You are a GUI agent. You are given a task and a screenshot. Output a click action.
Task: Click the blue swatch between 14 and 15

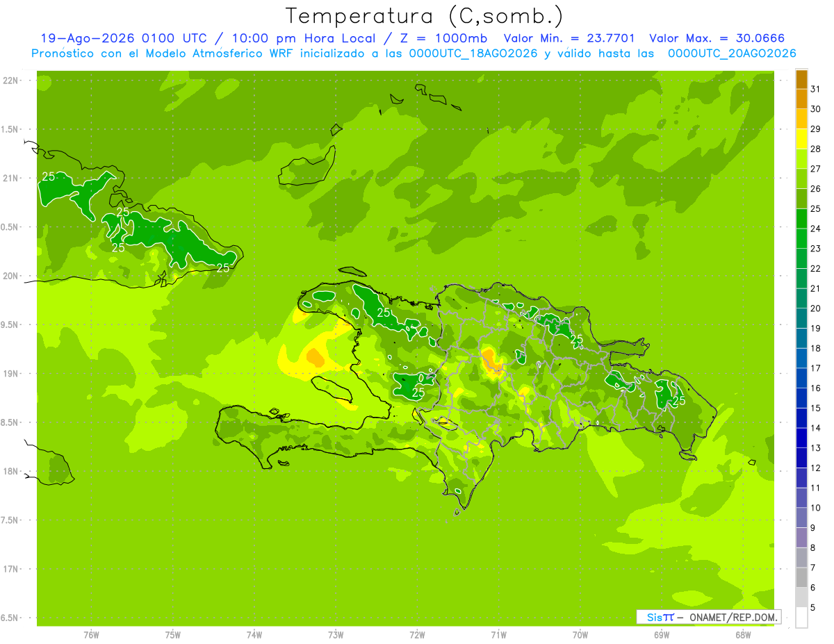coord(801,418)
